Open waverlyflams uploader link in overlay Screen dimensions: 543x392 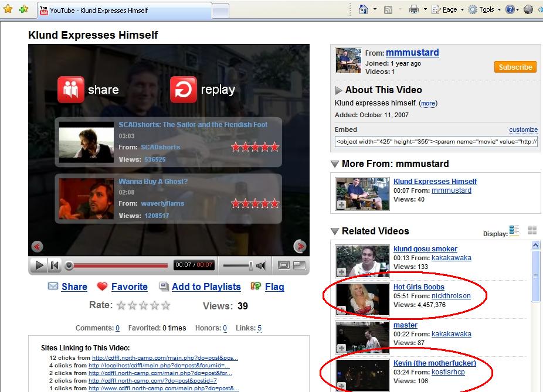click(x=162, y=203)
